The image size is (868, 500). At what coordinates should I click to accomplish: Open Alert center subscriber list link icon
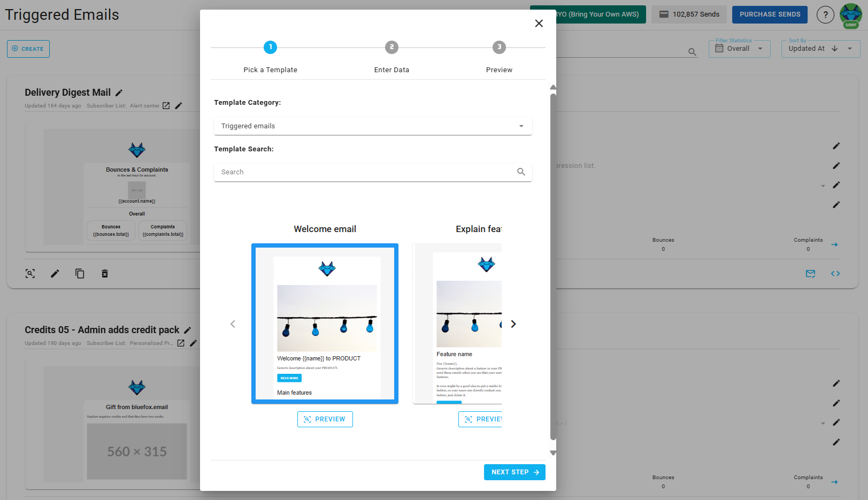coord(166,106)
